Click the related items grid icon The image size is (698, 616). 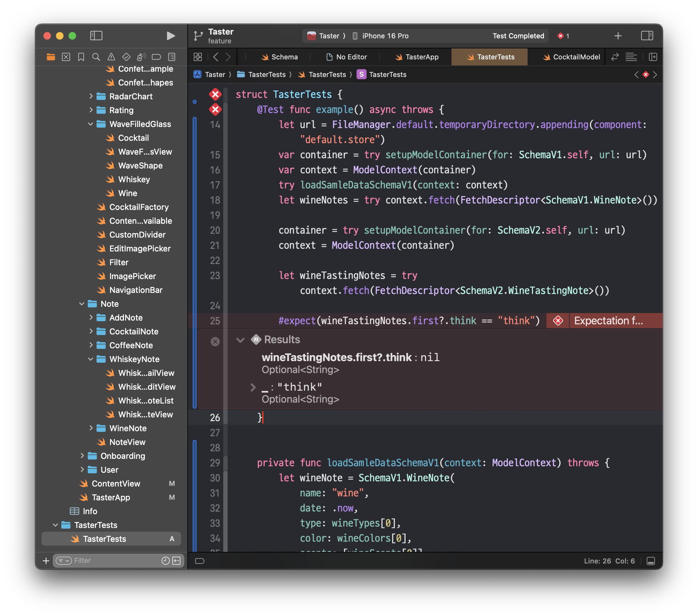tap(198, 57)
